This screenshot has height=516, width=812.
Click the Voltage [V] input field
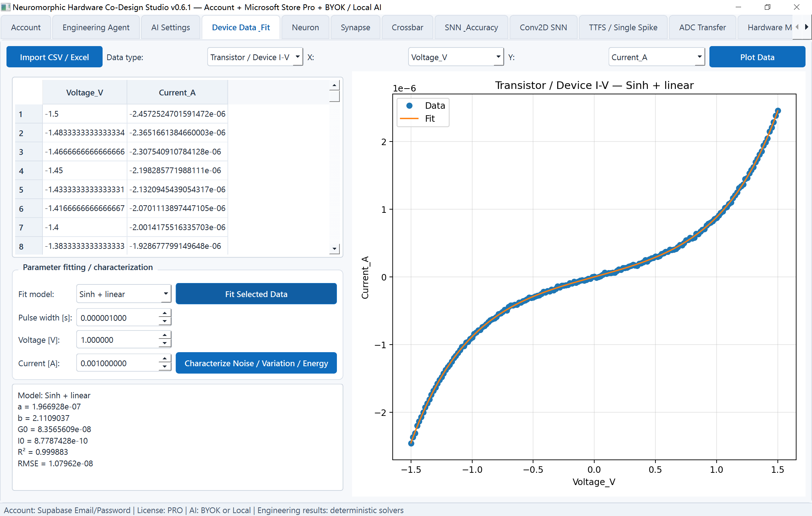(x=118, y=340)
